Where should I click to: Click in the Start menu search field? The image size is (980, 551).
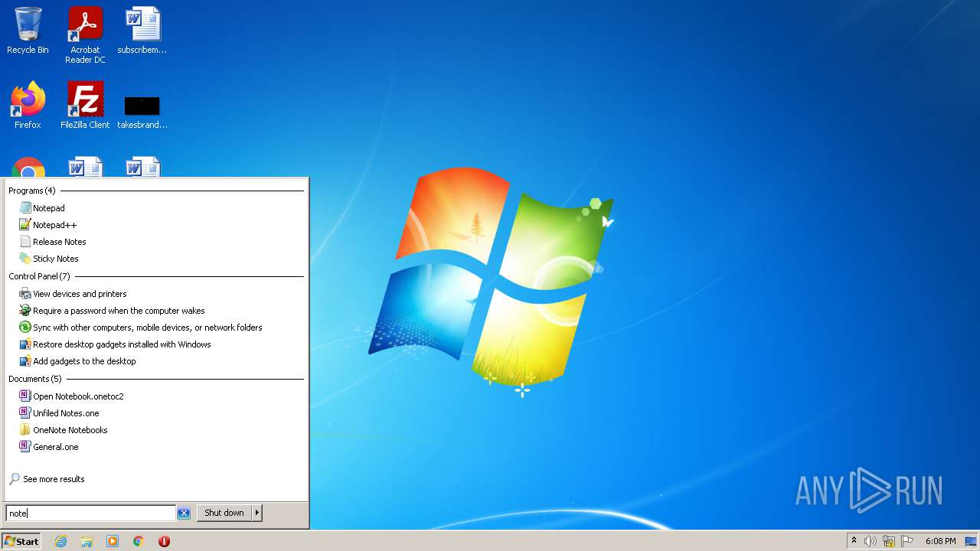point(90,513)
